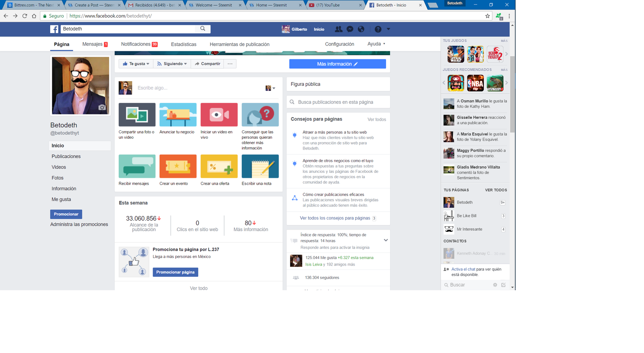Screen dimensions: 644x353
Task: Click the Escribe algo post composer field
Action: pos(199,88)
